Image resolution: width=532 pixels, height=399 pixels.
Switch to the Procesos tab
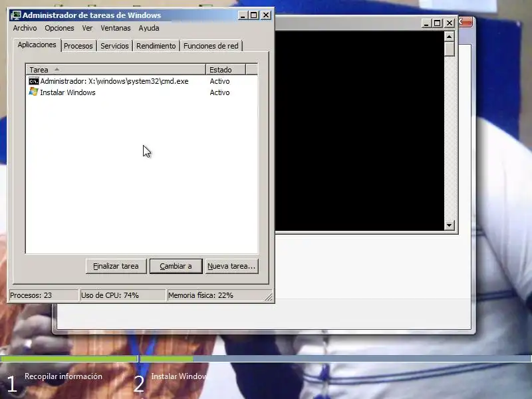pyautogui.click(x=78, y=46)
